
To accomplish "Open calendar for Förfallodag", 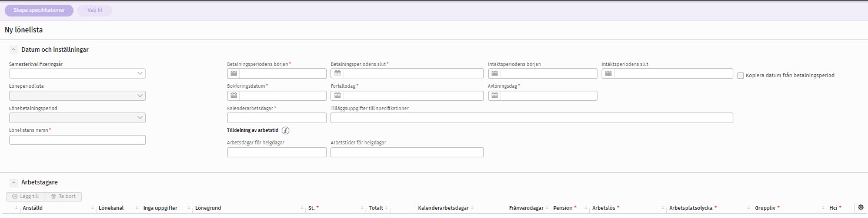I will pyautogui.click(x=337, y=95).
